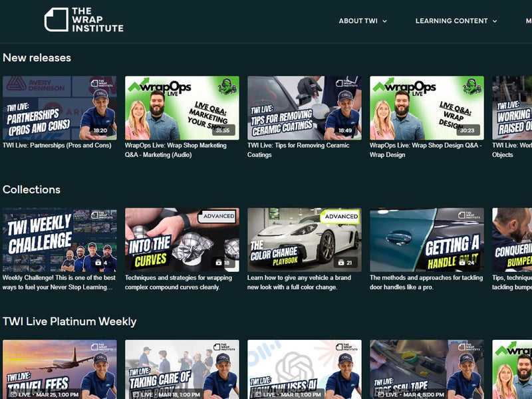
Task: Click title 'WrapOps Live: Wrap Shop Marketing Q&A'
Action: click(176, 150)
